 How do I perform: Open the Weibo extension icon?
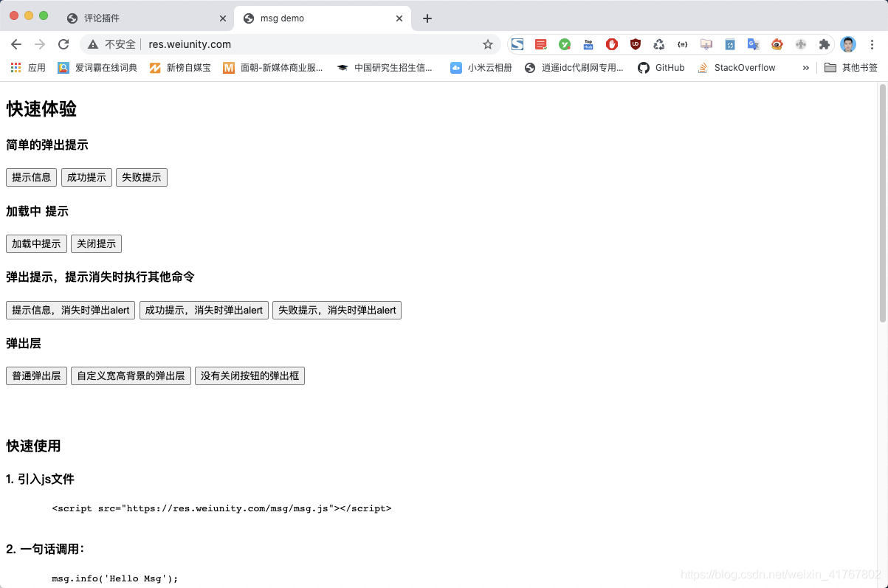coord(777,44)
